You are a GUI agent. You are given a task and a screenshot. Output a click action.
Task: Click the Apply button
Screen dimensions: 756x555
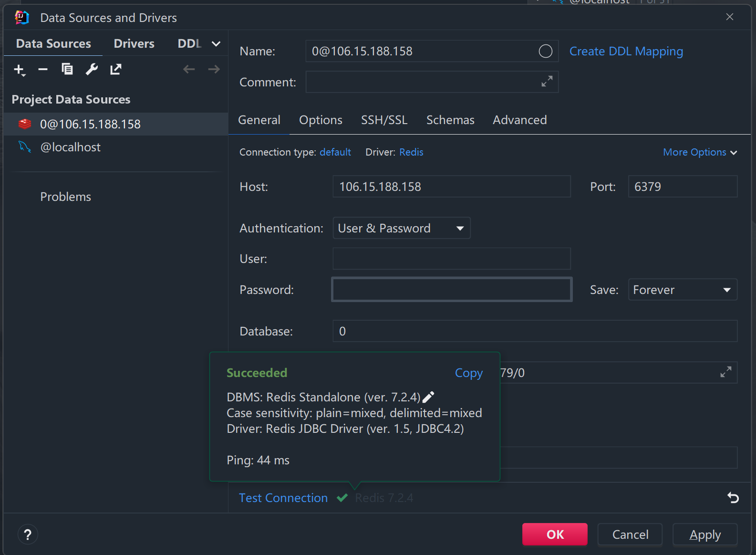(704, 534)
